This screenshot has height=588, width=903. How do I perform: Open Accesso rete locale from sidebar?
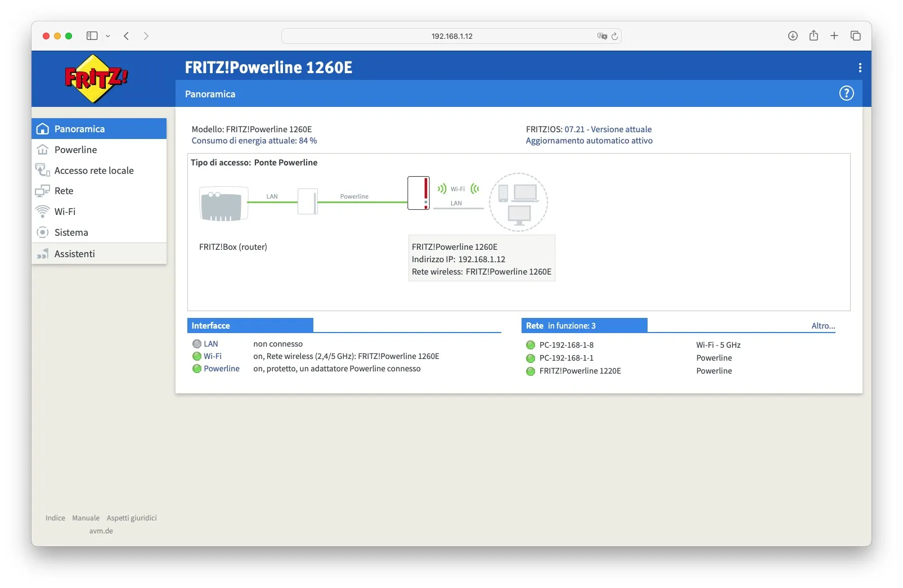pos(94,170)
